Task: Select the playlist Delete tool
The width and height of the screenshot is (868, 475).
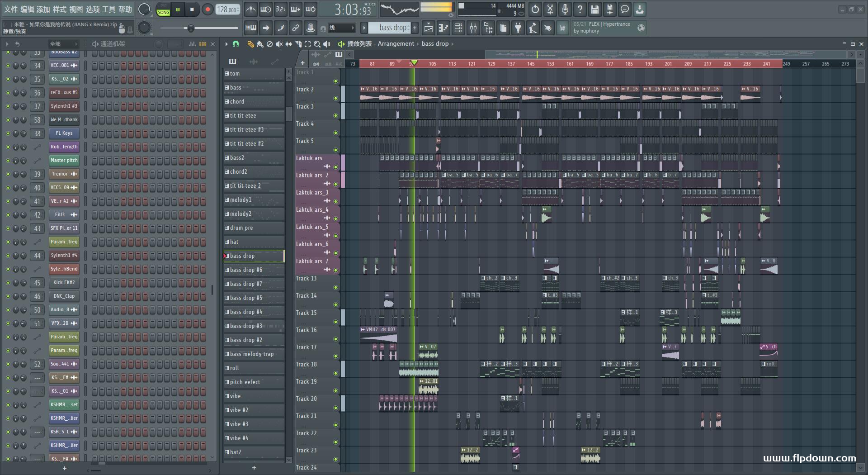Action: (x=269, y=44)
